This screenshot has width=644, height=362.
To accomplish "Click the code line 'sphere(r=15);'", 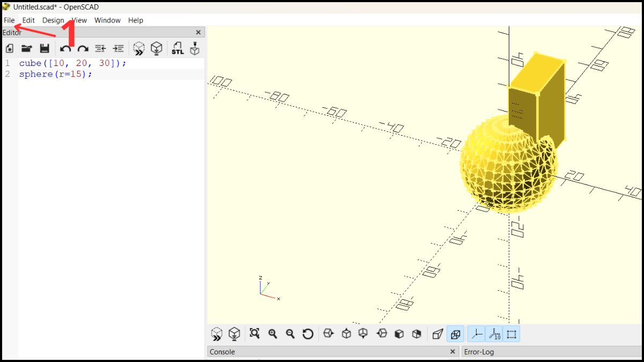I will tap(56, 74).
